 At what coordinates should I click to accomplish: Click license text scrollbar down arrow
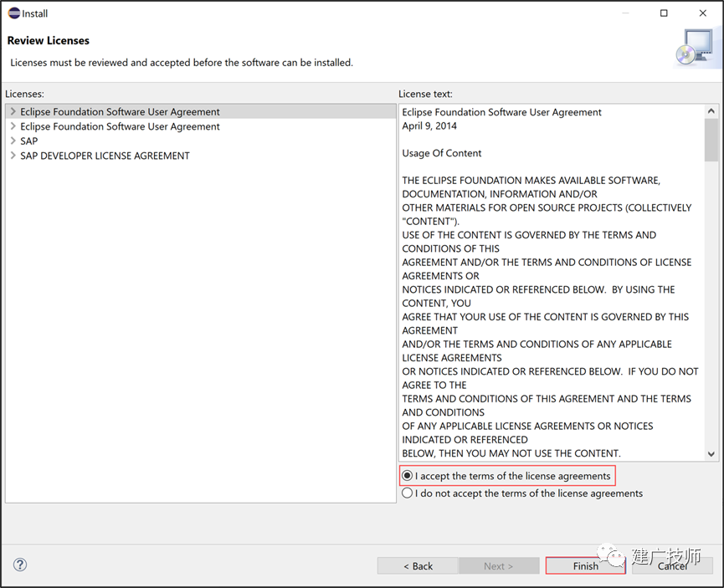[x=711, y=454]
